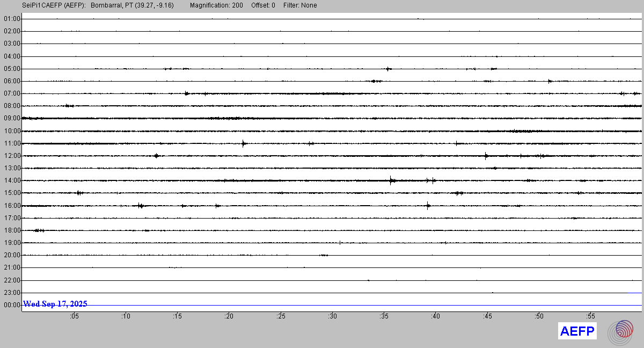Click the :55 minute axis label

click(x=590, y=316)
